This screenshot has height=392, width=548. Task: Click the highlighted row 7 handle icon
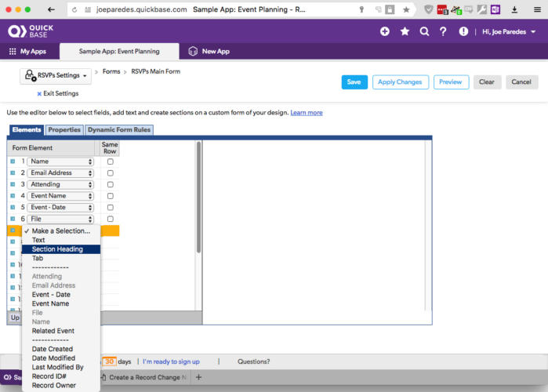(13, 230)
